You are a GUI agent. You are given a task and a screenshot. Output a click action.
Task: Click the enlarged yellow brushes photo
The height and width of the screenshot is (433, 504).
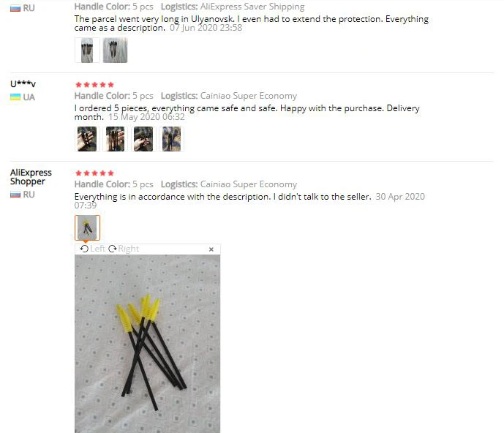[x=148, y=344]
